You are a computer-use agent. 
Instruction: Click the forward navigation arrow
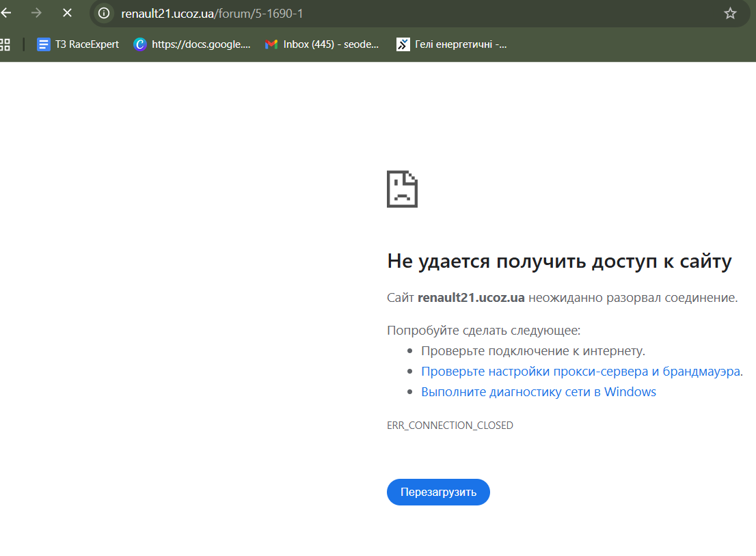(36, 13)
